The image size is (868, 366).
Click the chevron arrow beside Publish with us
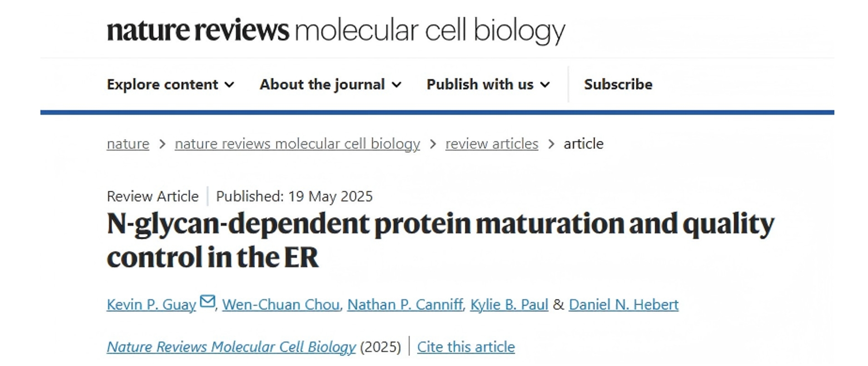point(545,85)
